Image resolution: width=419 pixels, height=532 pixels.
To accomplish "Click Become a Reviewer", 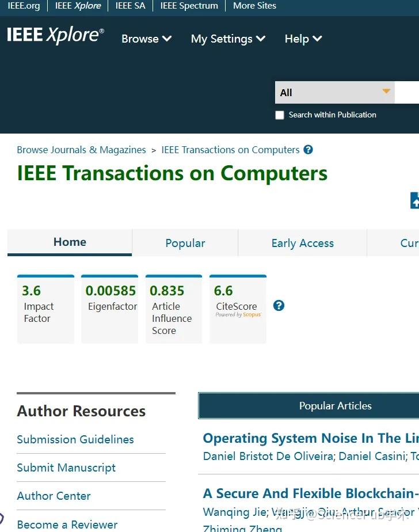I will click(x=67, y=524).
